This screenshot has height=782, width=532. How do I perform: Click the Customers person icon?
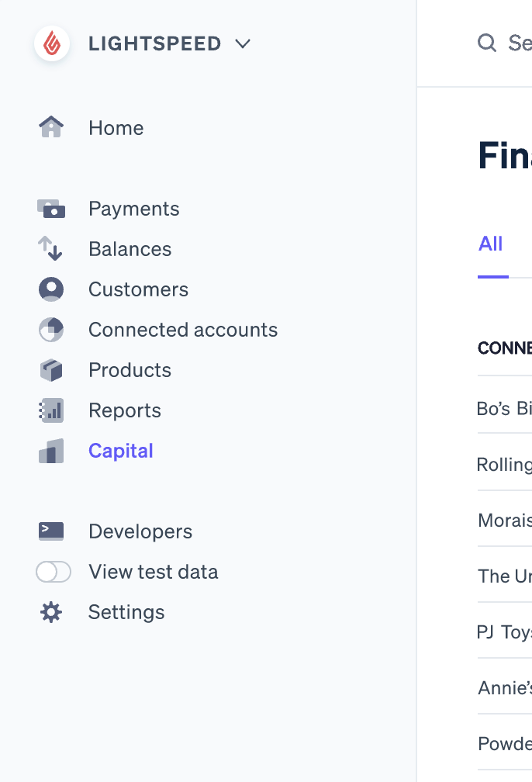click(x=51, y=289)
